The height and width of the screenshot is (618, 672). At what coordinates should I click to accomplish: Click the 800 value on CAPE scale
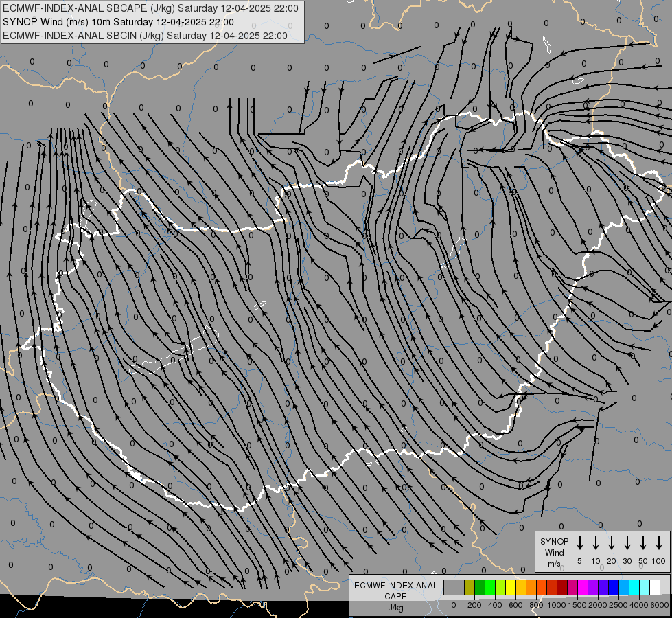click(x=536, y=605)
